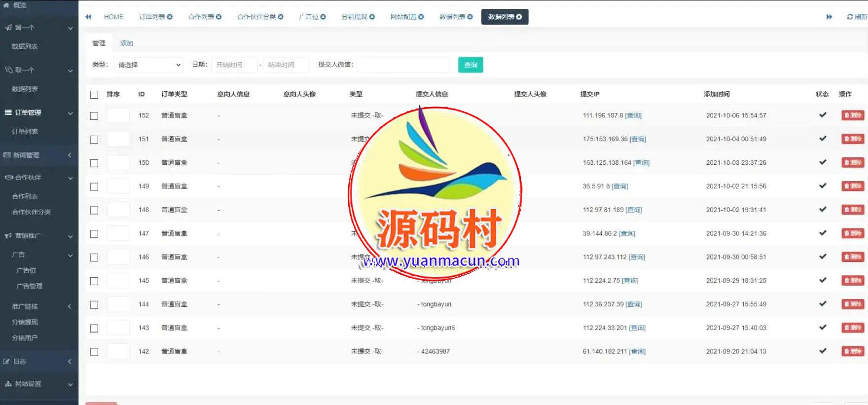Select the checkbox for row ID 143
The image size is (868, 405).
(x=94, y=329)
